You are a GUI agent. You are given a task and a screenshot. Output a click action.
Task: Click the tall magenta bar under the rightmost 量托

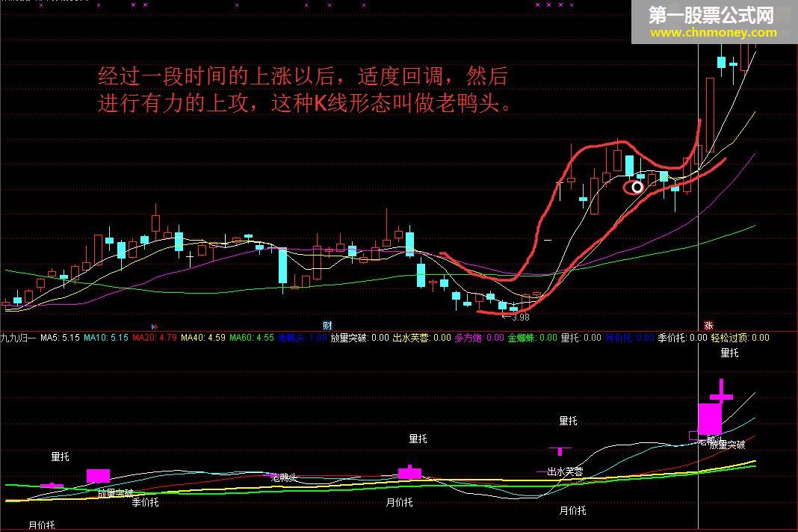pyautogui.click(x=710, y=419)
